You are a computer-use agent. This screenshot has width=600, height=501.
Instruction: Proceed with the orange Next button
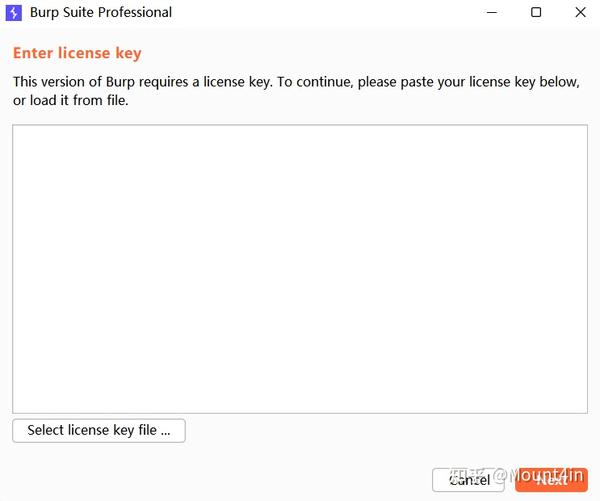551,480
